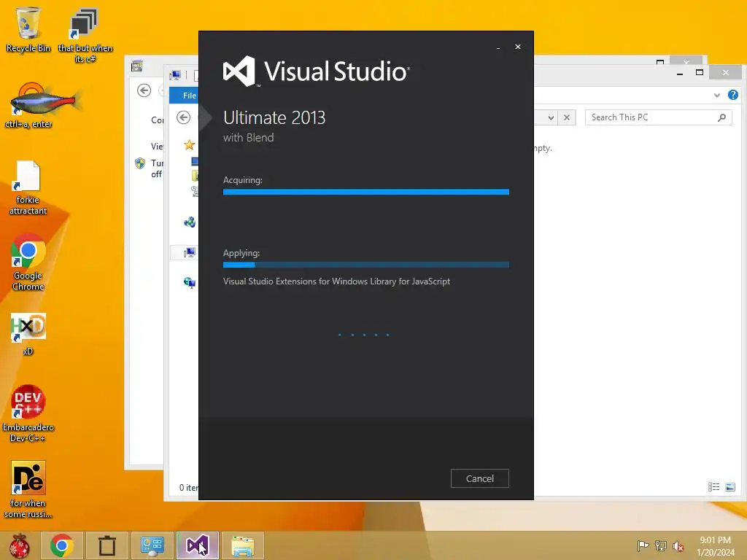
Task: Click the Applying progress bar
Action: [x=366, y=265]
